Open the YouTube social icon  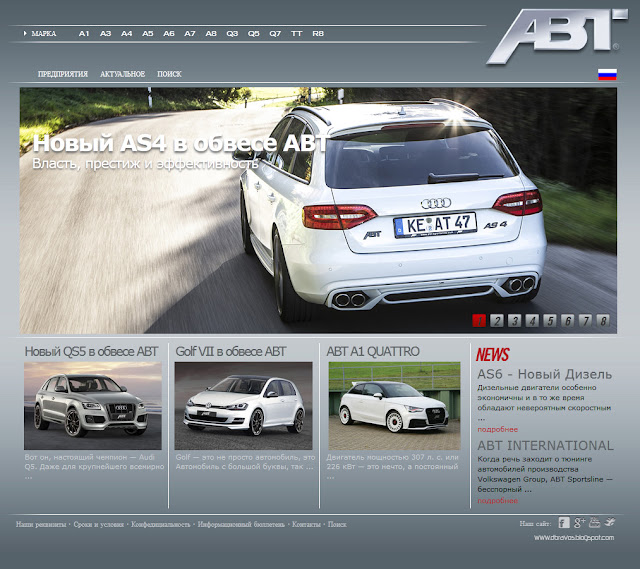(x=595, y=522)
